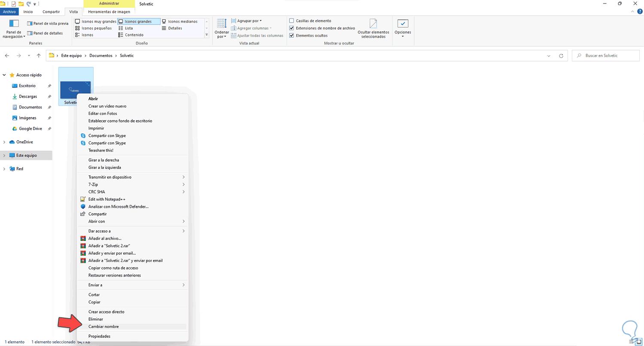Open the Ordenar por dropdown

pos(222,29)
